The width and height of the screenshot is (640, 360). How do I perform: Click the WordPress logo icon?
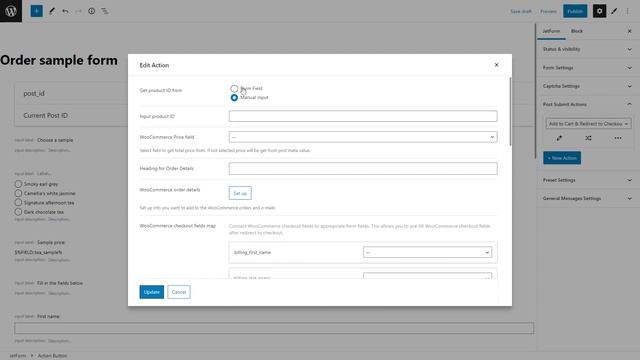(11, 11)
